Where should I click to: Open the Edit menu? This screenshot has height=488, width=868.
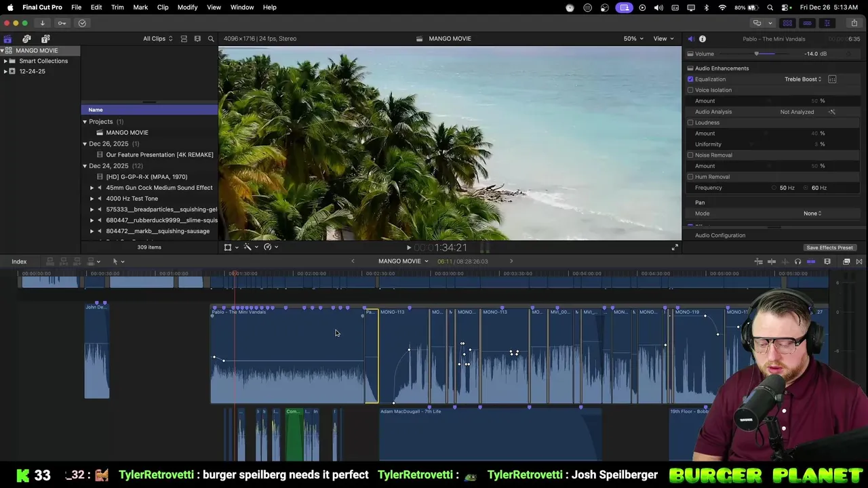click(x=96, y=7)
